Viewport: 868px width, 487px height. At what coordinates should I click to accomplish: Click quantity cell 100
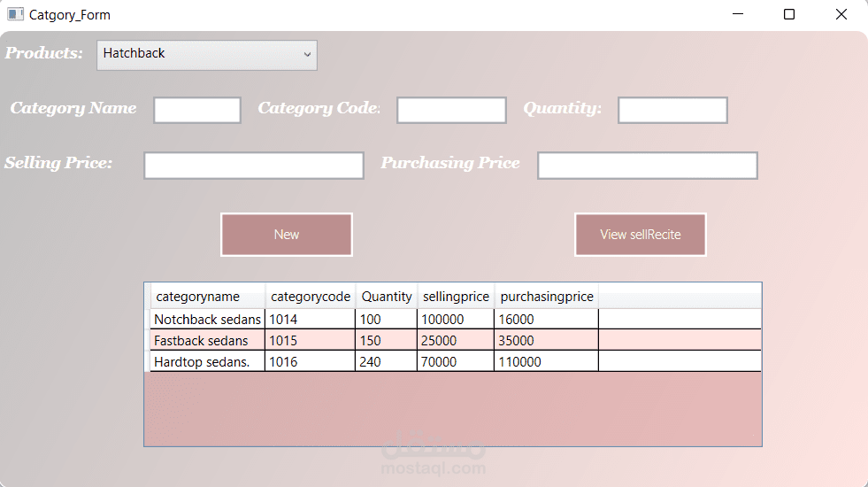tap(387, 319)
